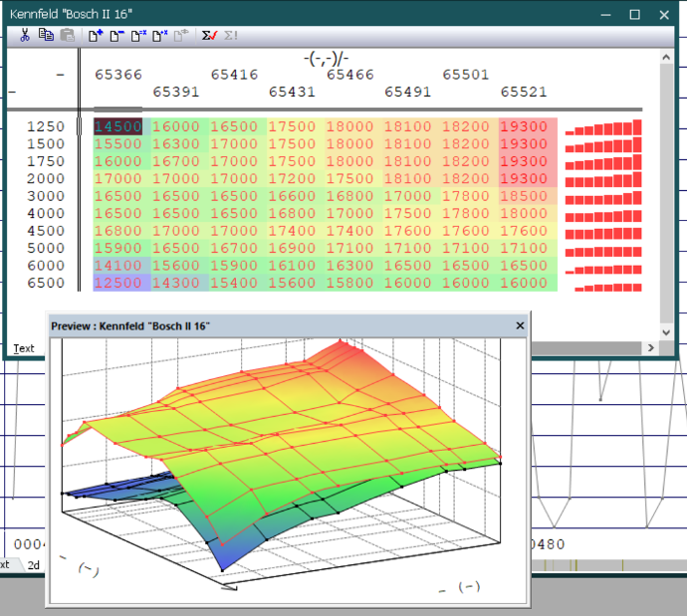Click the vertical scrollbar up arrow
The height and width of the screenshot is (616, 687).
coord(666,57)
